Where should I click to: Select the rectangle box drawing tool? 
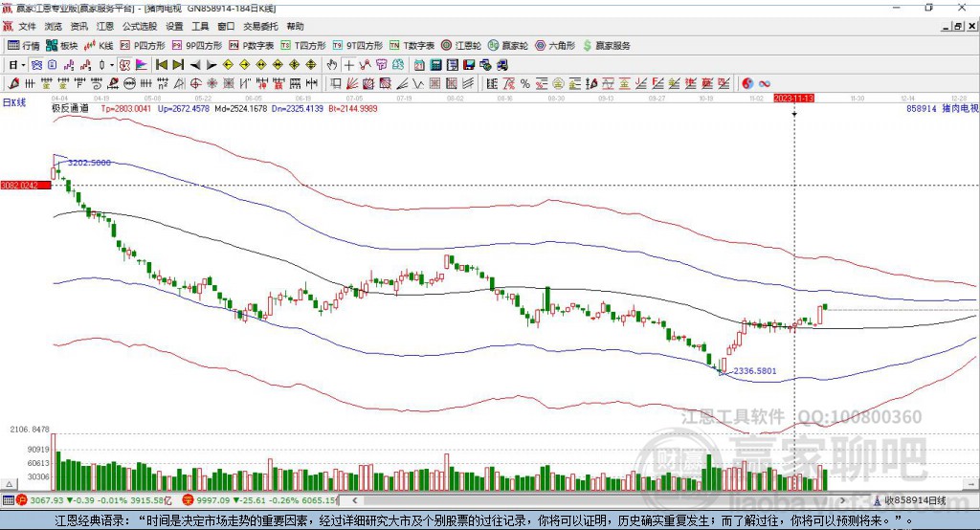click(x=335, y=83)
